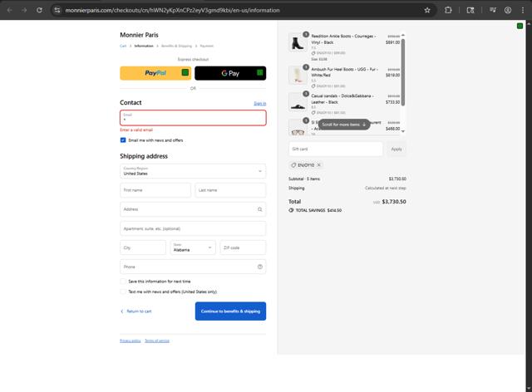This screenshot has height=392, width=532.
Task: Click the browser address bar URL
Action: point(172,10)
